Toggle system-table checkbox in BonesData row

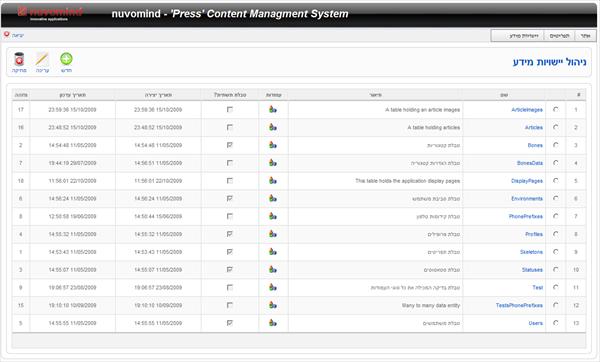pos(230,163)
